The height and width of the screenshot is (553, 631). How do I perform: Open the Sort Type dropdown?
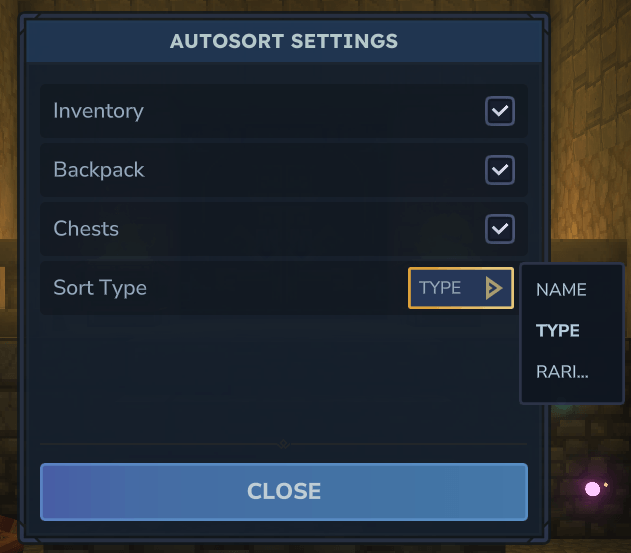460,288
